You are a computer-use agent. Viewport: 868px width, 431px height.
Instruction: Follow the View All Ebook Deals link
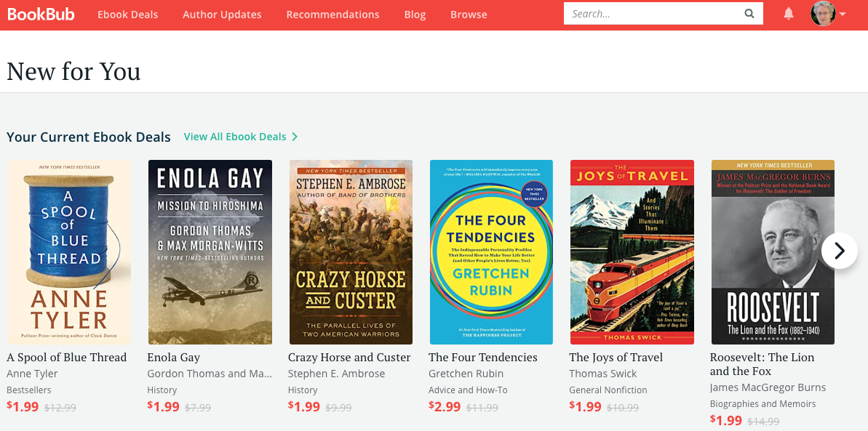(x=241, y=137)
